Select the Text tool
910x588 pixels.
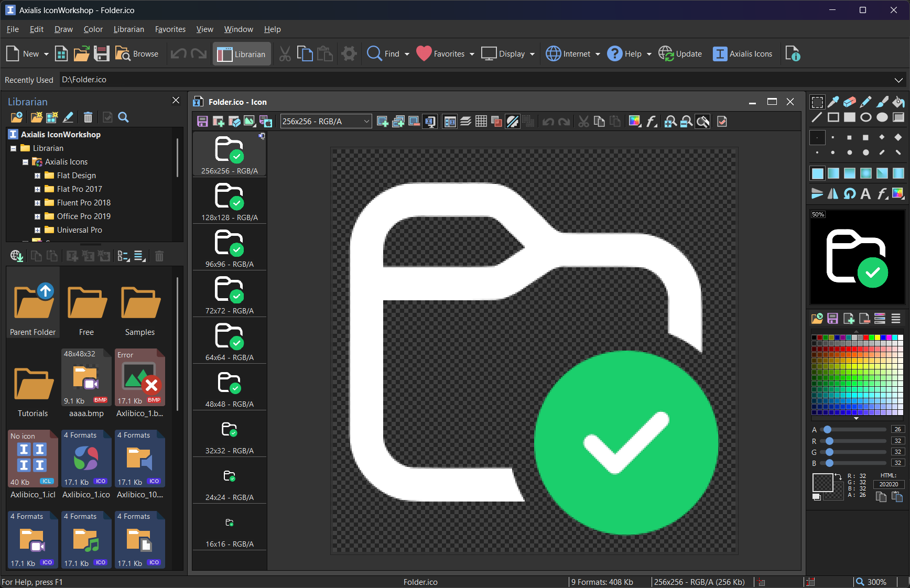866,193
